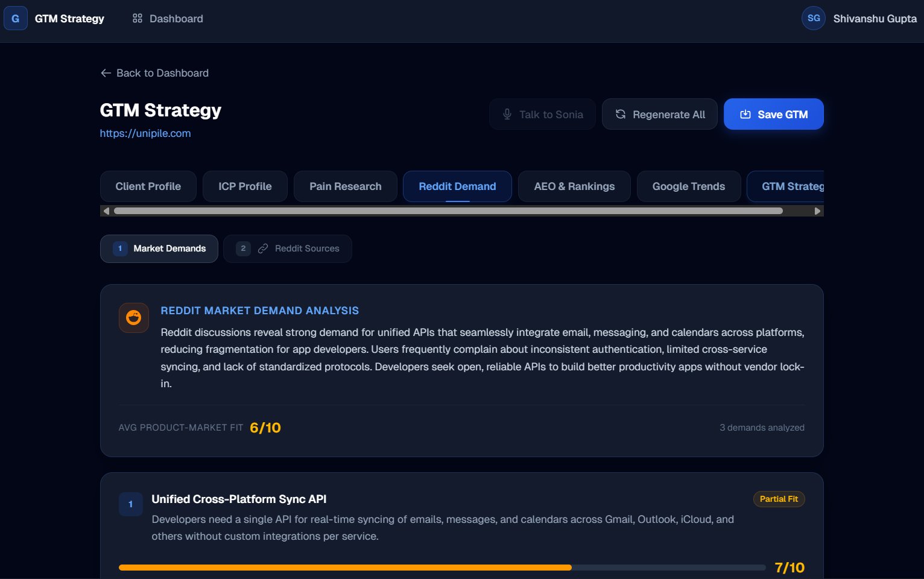
Task: Click the save download icon
Action: [745, 114]
